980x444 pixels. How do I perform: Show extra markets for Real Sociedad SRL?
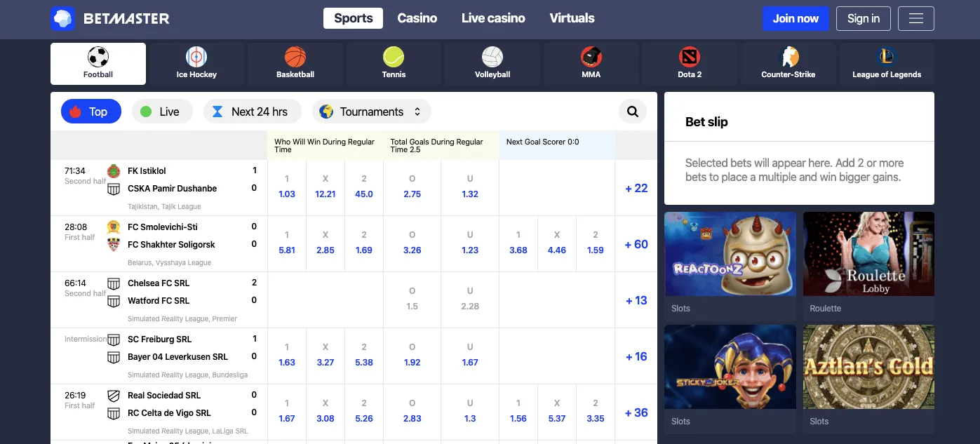(635, 412)
